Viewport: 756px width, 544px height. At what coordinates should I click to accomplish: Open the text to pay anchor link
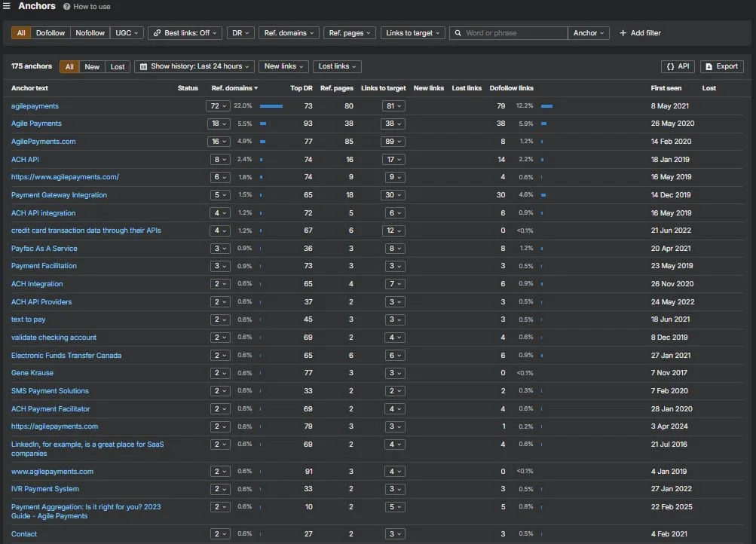click(28, 319)
